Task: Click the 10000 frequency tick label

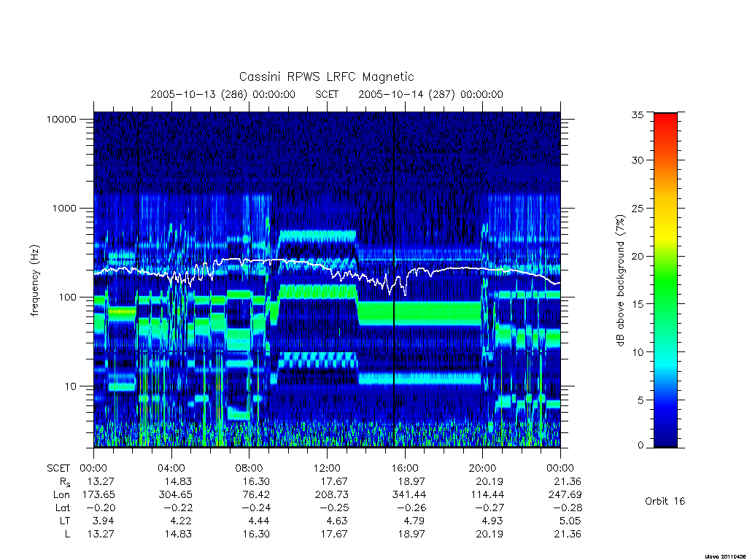Action: (61, 119)
